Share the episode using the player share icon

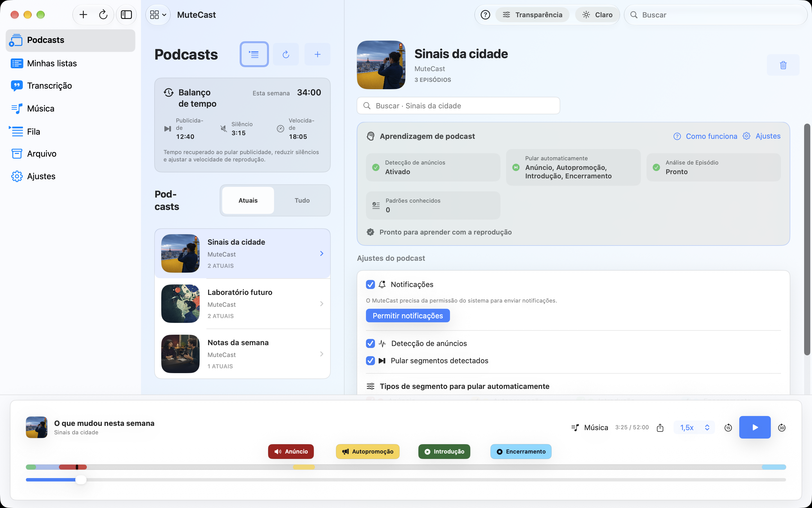[x=660, y=427]
